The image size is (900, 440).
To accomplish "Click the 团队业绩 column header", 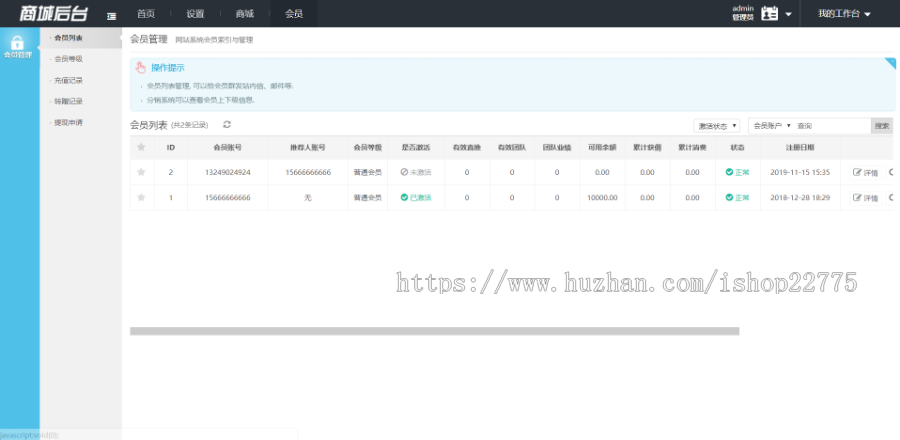I will click(557, 147).
